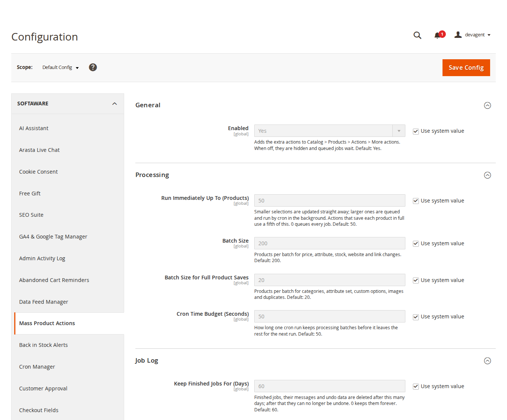Collapse the General section
The width and height of the screenshot is (507, 420).
coord(487,105)
